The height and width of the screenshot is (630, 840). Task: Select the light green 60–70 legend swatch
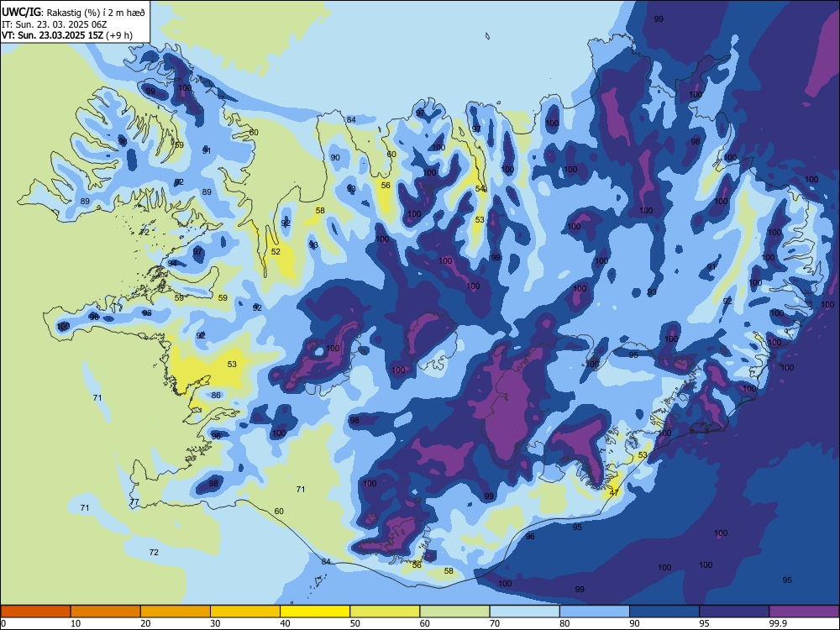[x=454, y=612]
